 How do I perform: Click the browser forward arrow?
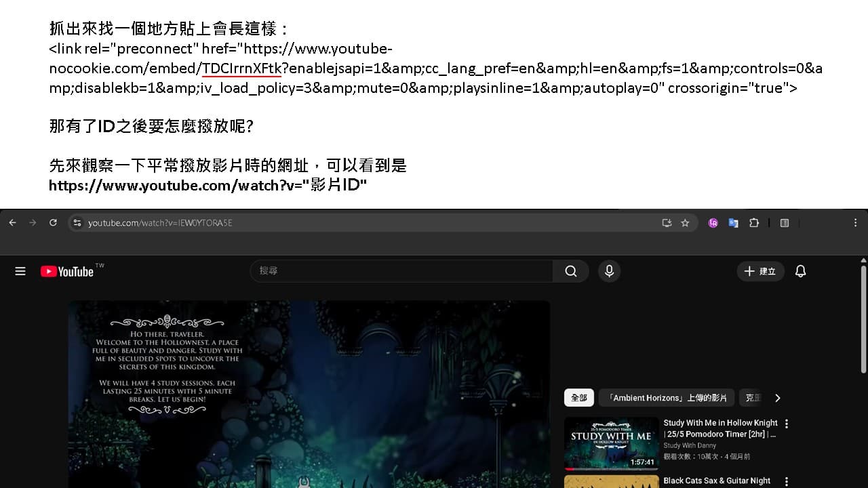tap(33, 222)
